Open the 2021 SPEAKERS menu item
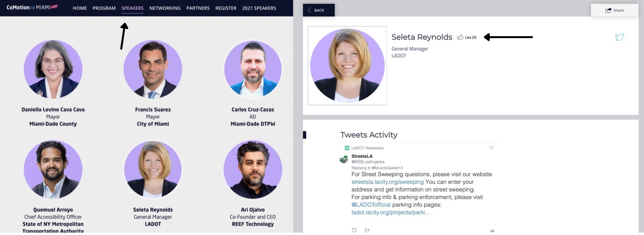The width and height of the screenshot is (644, 235). [x=259, y=8]
